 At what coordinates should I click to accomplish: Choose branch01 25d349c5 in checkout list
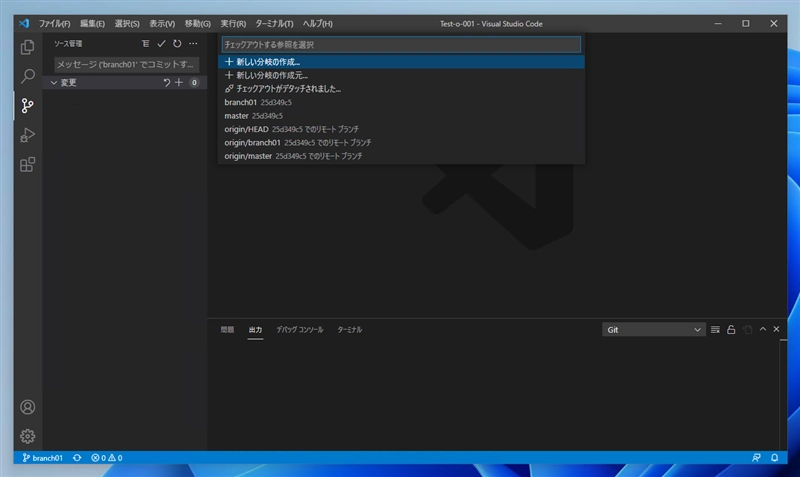[401, 102]
